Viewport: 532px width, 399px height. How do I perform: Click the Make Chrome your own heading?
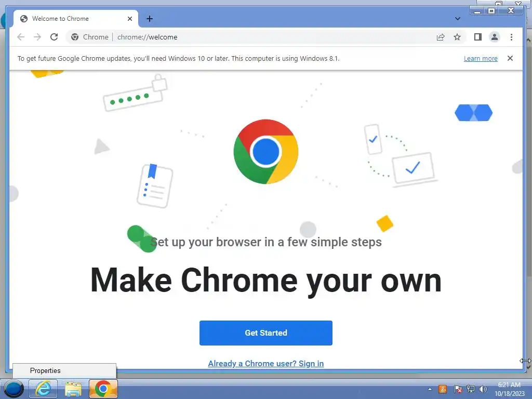tap(265, 280)
